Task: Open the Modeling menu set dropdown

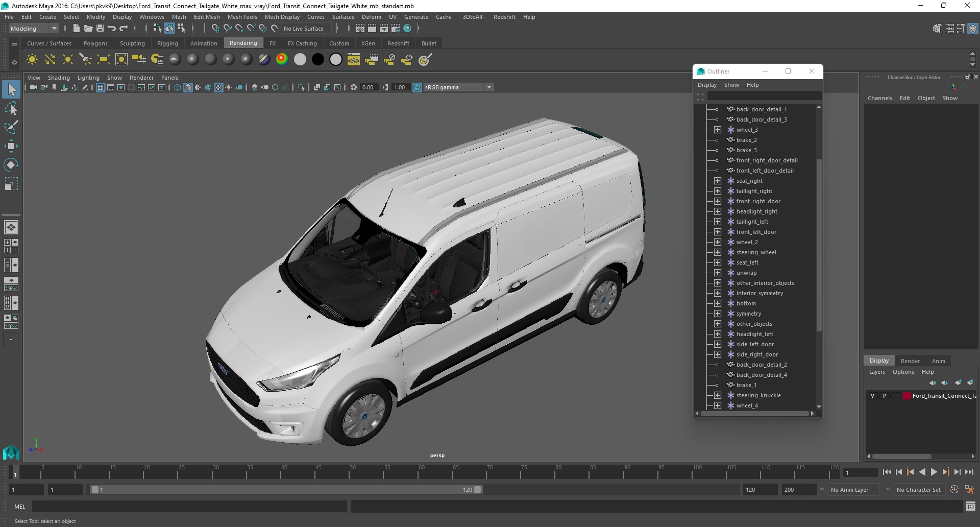Action: (33, 29)
